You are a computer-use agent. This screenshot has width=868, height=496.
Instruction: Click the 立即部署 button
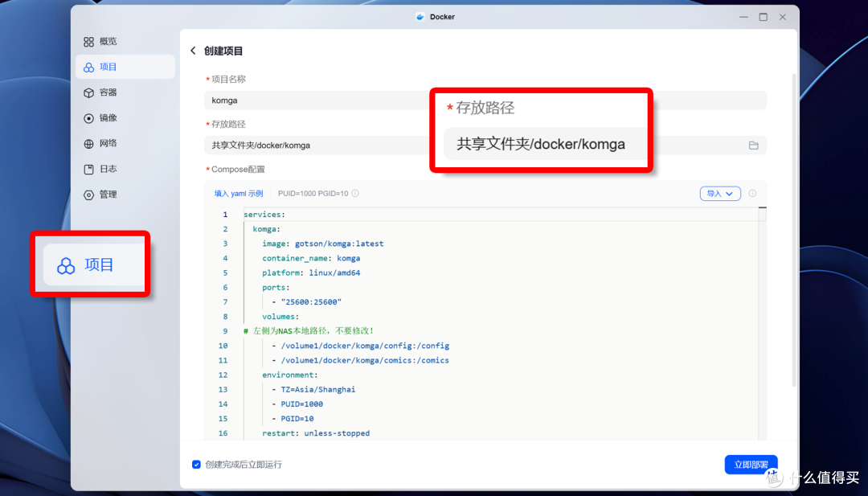(751, 464)
